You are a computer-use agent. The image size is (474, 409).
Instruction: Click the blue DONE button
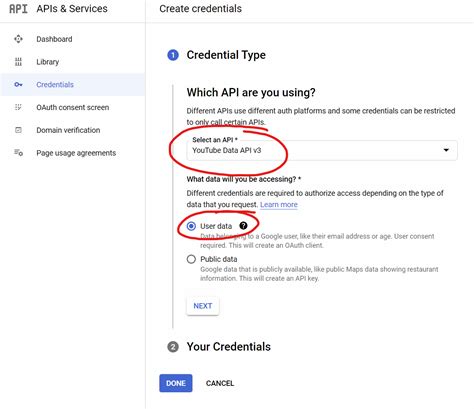(x=176, y=383)
